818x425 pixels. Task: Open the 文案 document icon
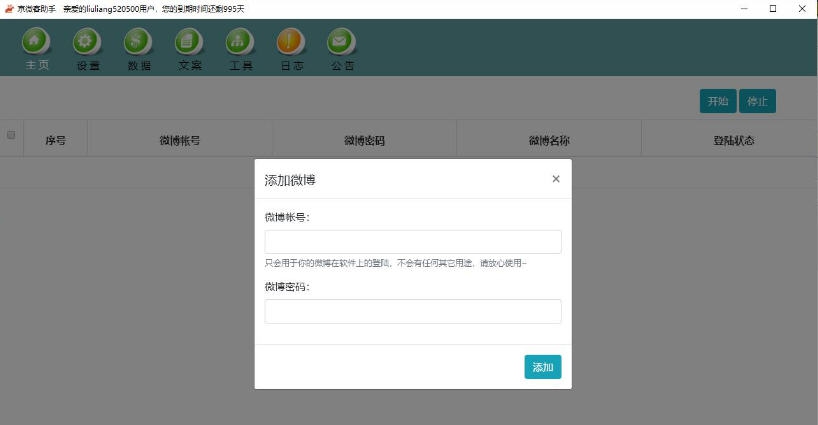[189, 42]
